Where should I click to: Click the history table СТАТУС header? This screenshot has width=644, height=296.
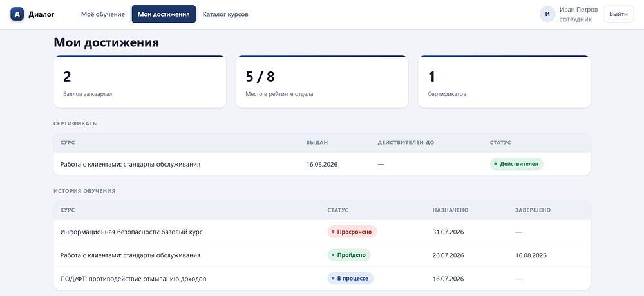[338, 210]
